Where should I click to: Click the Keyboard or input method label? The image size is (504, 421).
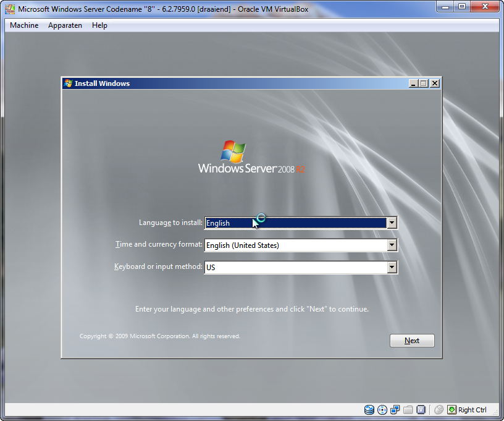pos(159,266)
